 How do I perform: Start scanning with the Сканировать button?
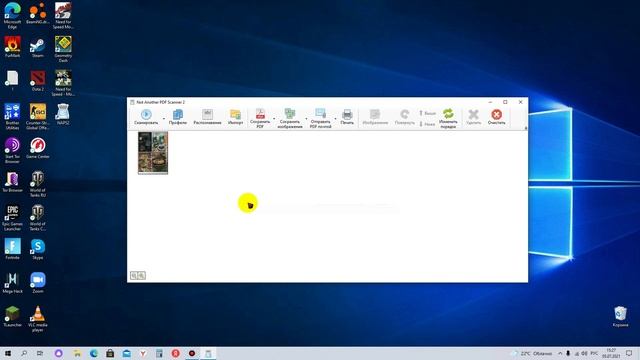point(146,117)
